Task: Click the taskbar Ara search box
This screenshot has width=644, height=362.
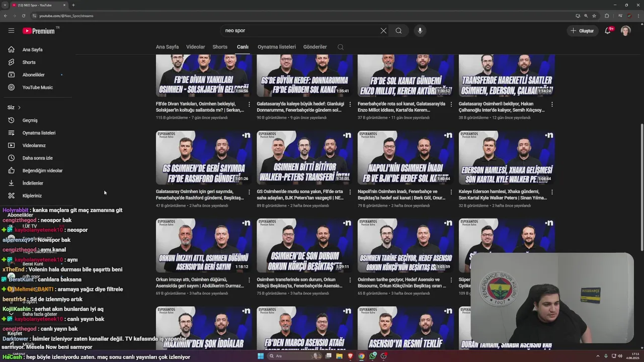Action: [295, 356]
